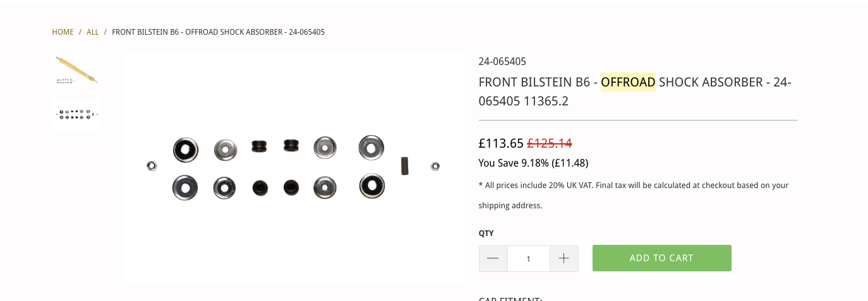Increase quantity with the plus icon
The width and height of the screenshot is (868, 301).
(x=564, y=259)
